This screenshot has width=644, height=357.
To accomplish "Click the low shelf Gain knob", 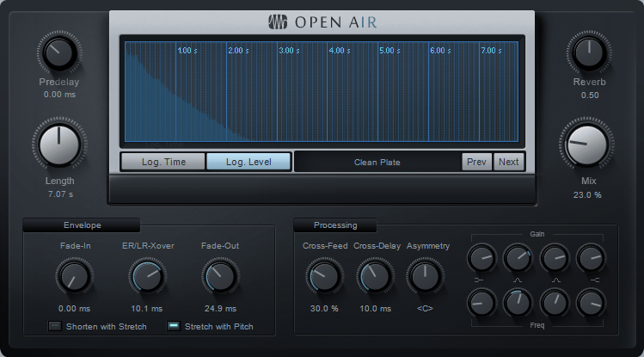I will click(481, 258).
